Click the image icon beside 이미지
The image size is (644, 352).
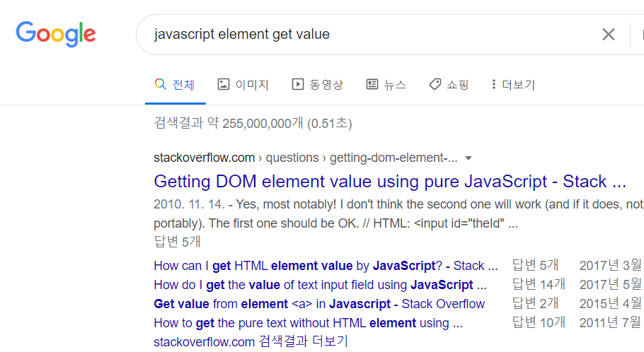click(224, 84)
